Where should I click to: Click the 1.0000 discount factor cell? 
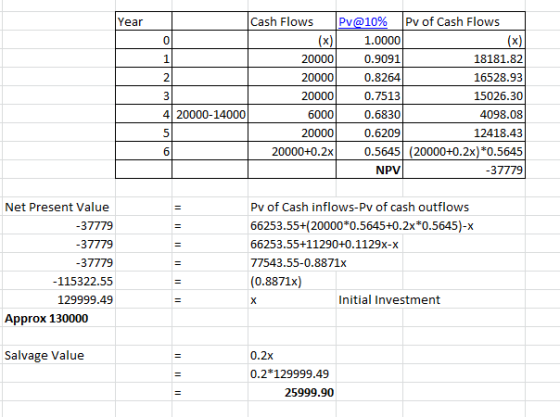(369, 40)
